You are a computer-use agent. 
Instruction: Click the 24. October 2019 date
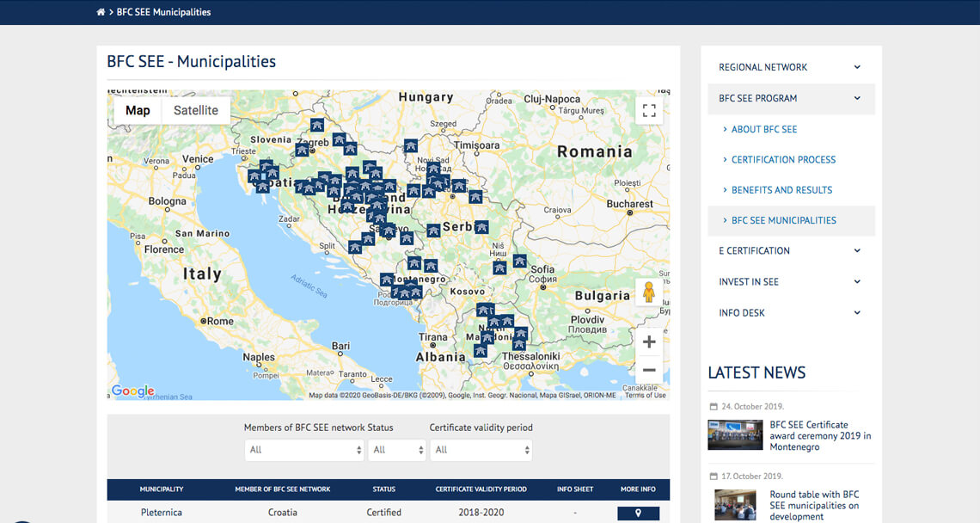point(752,407)
